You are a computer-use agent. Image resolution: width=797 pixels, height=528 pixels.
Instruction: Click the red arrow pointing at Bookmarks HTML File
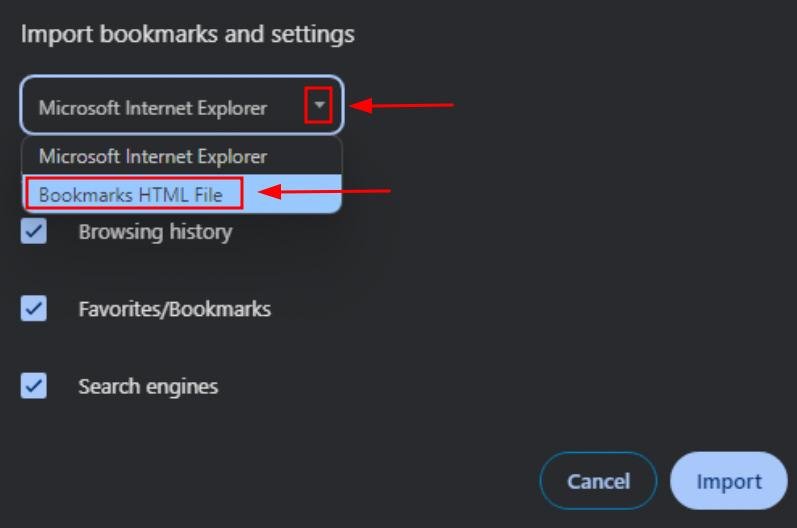coord(324,191)
